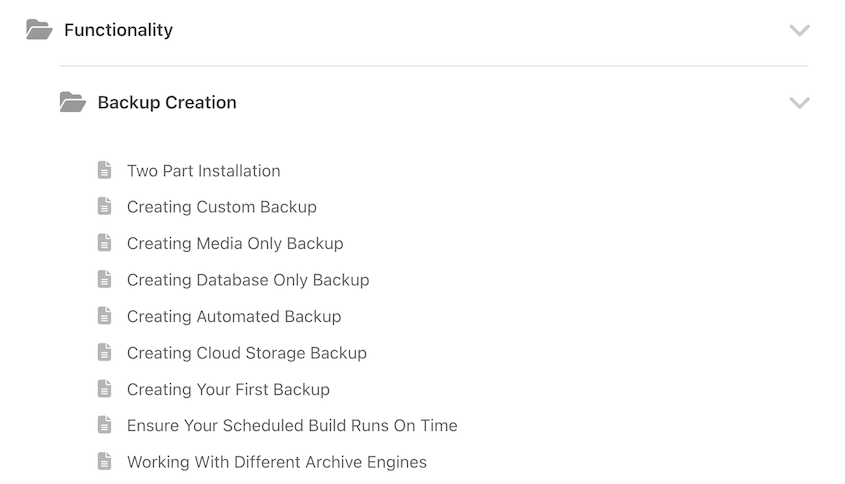The image size is (845, 484).
Task: Open Creating Automated Backup article
Action: click(x=234, y=316)
